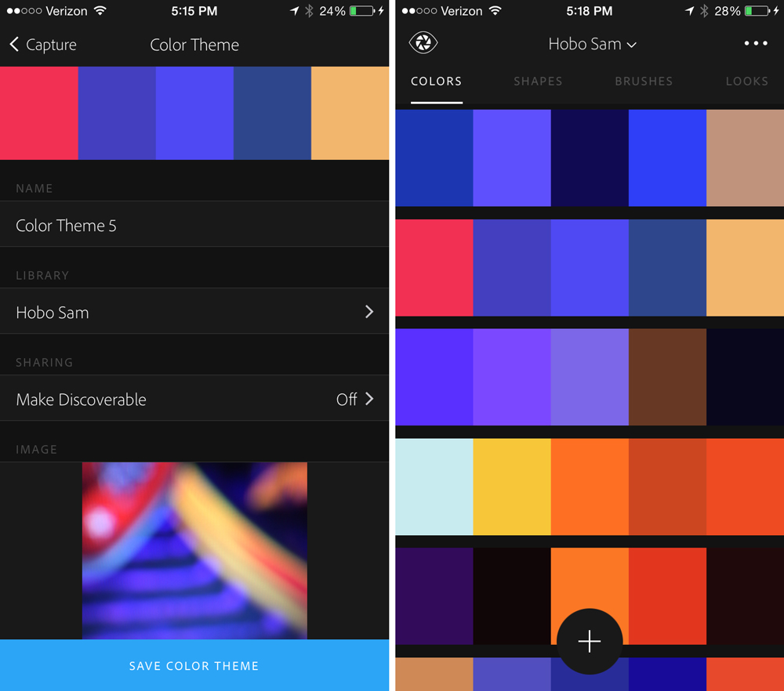Tap the battery icon in right status bar
The width and height of the screenshot is (784, 691).
758,10
